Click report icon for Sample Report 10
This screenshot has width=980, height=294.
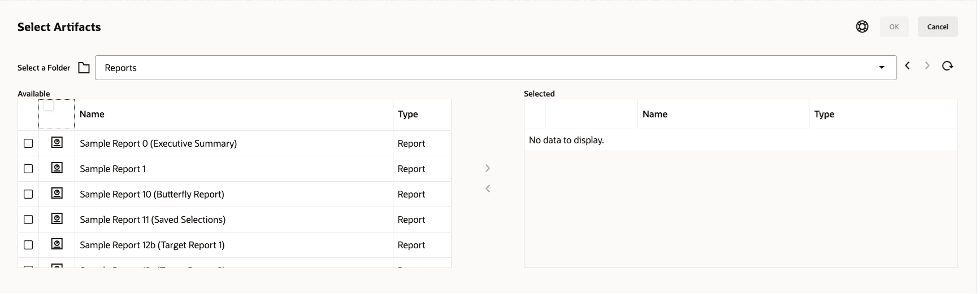pos(57,194)
